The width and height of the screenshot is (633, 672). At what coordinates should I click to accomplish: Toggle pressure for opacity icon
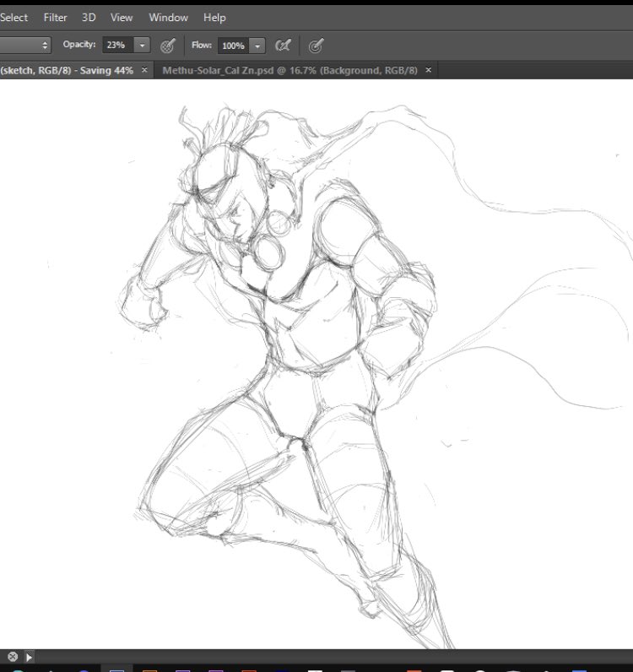[168, 46]
